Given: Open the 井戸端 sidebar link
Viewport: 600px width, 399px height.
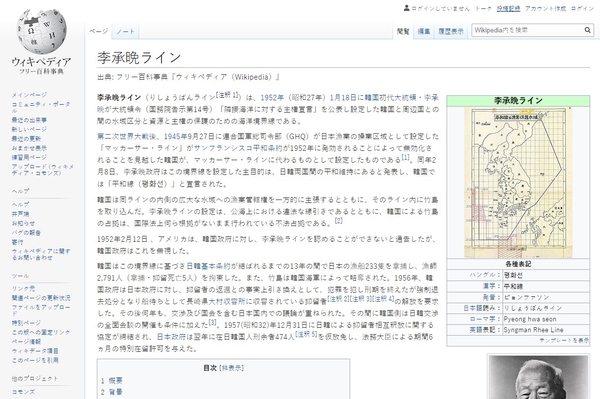Looking at the screenshot, I should click(20, 213).
